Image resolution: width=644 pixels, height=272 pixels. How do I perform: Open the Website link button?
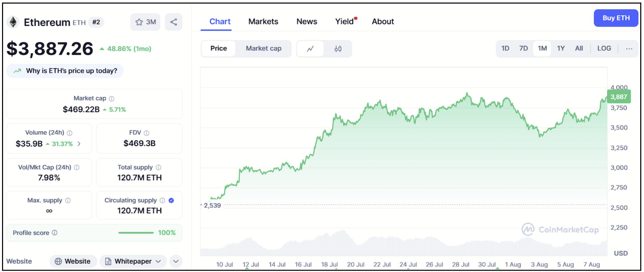(73, 261)
